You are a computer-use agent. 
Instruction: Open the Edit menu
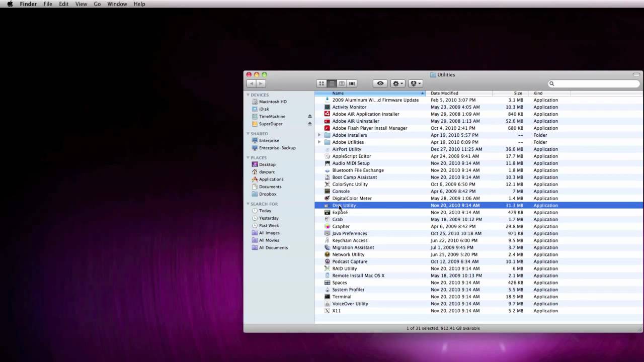pyautogui.click(x=63, y=4)
